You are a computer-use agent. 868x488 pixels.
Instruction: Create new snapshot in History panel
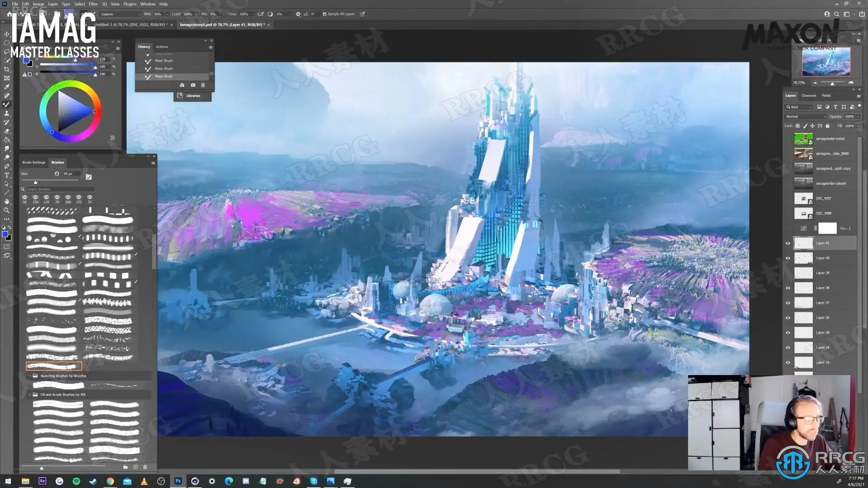point(193,85)
